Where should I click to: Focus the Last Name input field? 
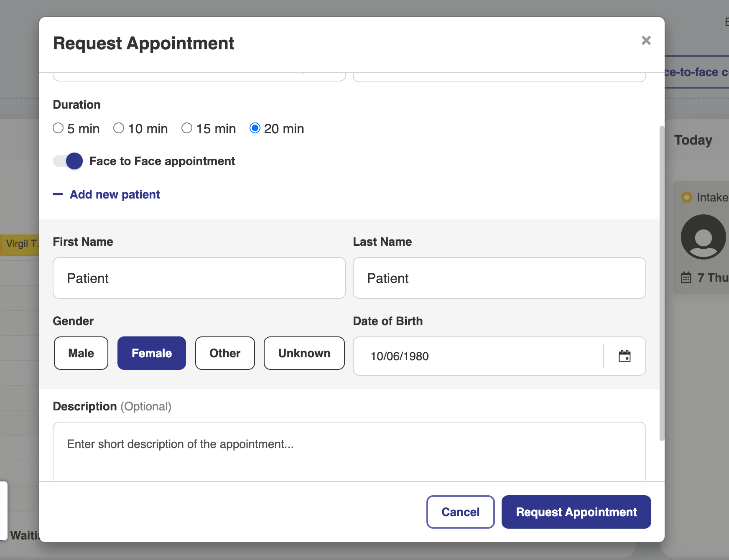499,278
